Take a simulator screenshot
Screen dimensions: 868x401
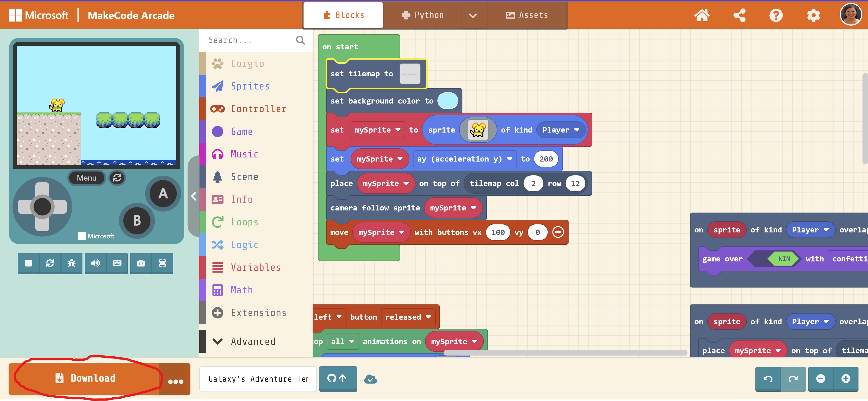(x=141, y=263)
